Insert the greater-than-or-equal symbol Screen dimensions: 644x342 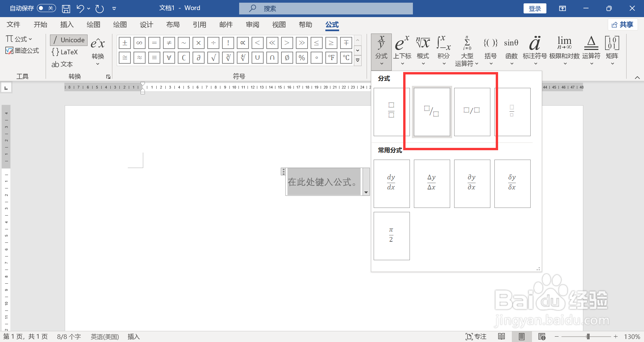pos(331,43)
